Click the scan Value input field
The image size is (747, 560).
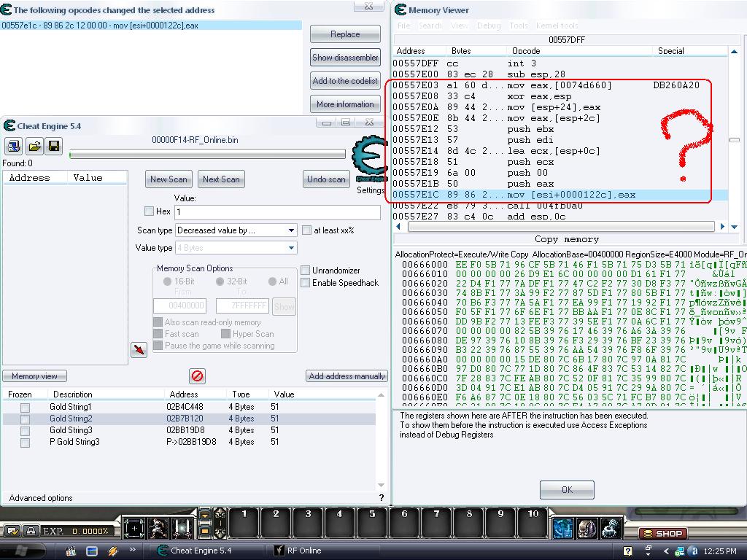click(278, 212)
